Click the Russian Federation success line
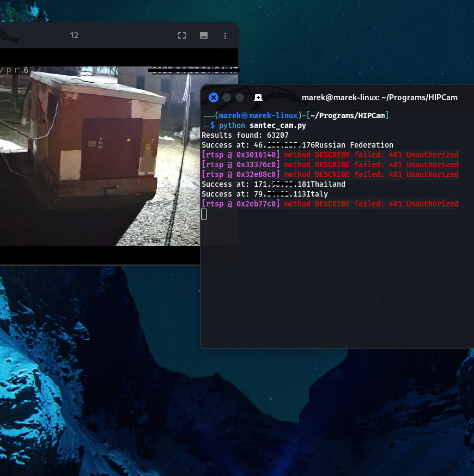The width and height of the screenshot is (474, 476). click(297, 145)
